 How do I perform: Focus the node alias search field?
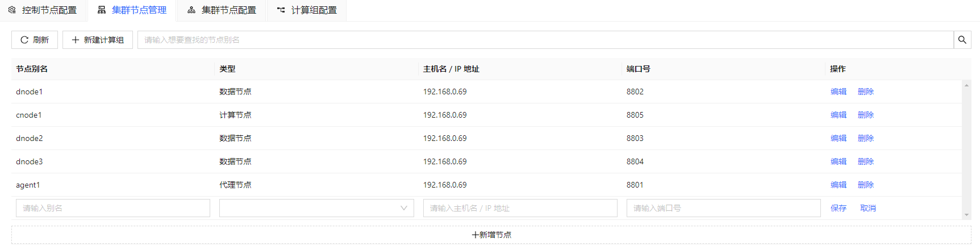point(545,40)
